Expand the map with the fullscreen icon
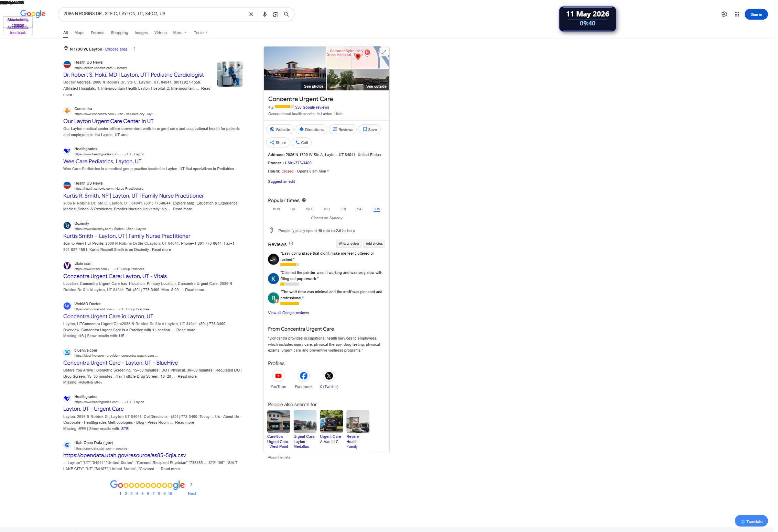The image size is (778, 532). coord(384,52)
